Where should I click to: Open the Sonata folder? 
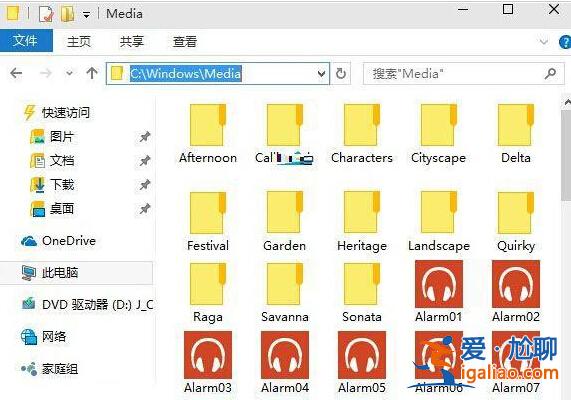(362, 293)
